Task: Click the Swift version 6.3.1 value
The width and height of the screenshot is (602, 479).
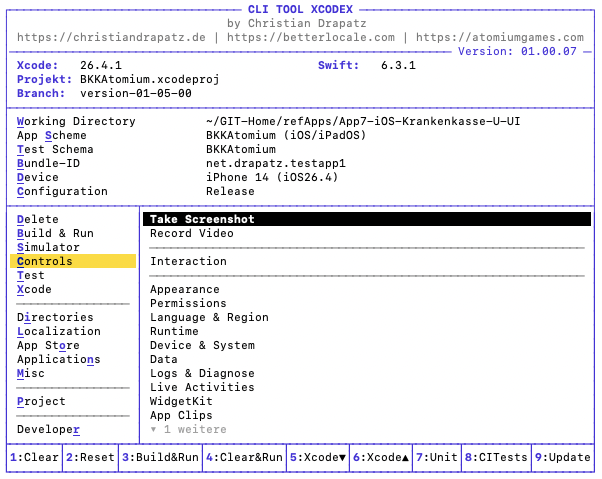Action: 398,65
